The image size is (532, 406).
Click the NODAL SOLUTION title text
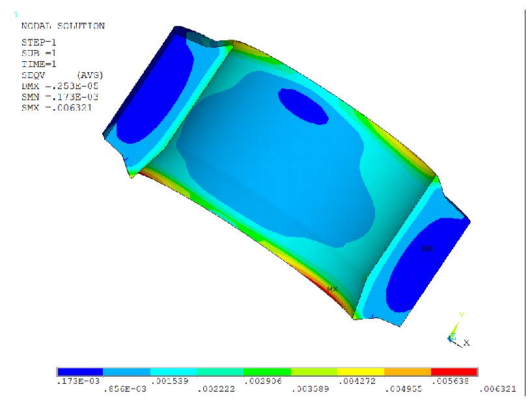[63, 26]
